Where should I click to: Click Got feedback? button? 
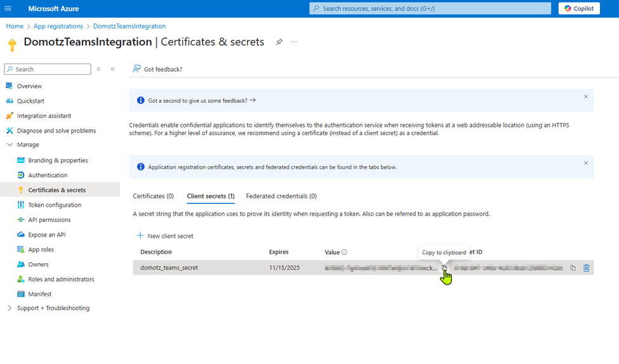click(x=157, y=69)
